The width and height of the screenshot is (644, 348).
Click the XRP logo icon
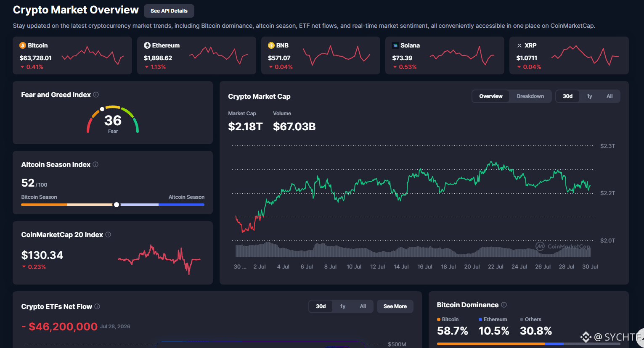519,45
